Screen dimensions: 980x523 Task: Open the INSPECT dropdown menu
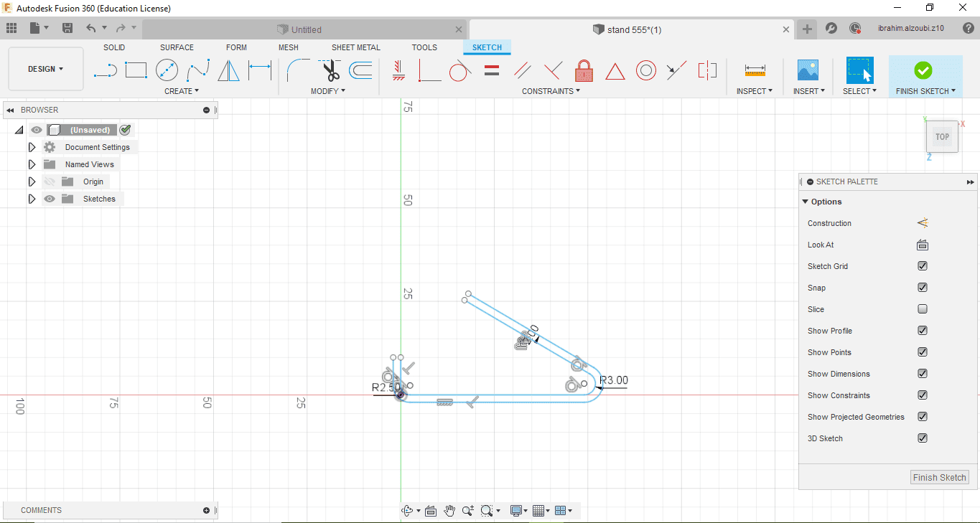pos(755,91)
